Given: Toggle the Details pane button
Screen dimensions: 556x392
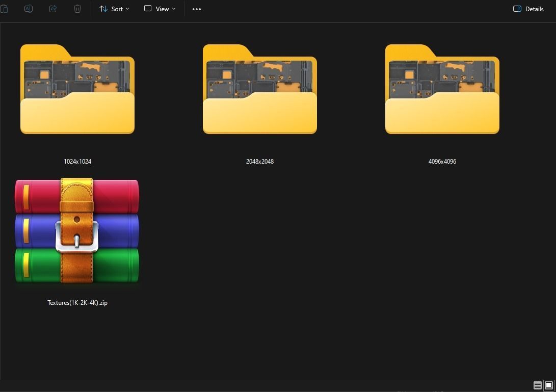Looking at the screenshot, I should [528, 9].
